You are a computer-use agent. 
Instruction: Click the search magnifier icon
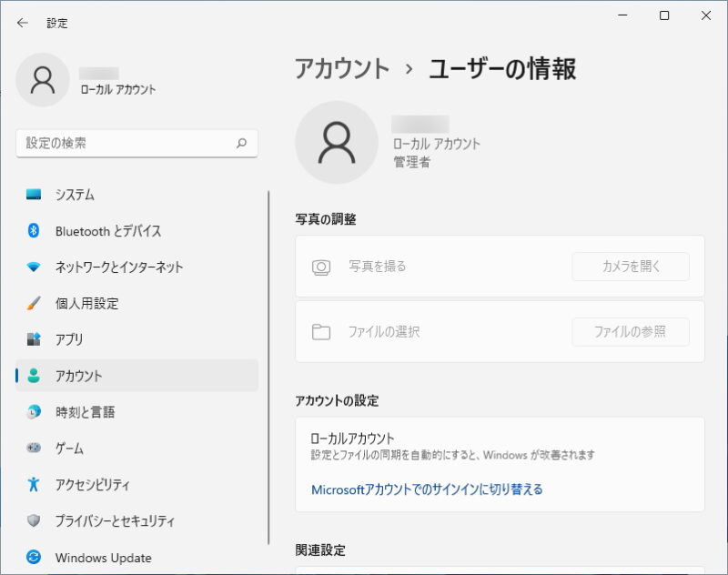tap(241, 143)
